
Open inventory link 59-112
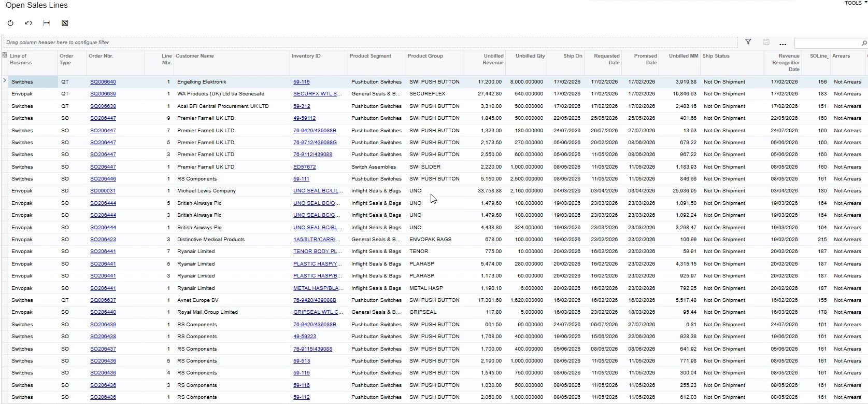coord(302,397)
